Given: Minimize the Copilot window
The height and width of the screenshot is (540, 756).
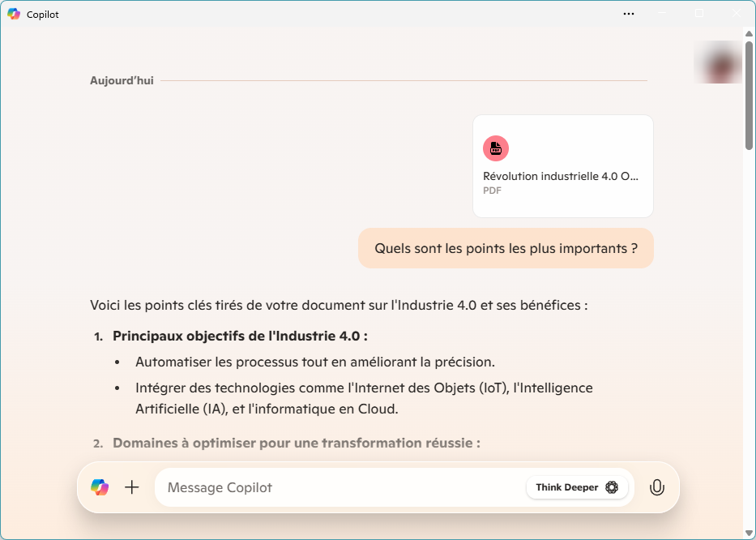Looking at the screenshot, I should (x=662, y=14).
